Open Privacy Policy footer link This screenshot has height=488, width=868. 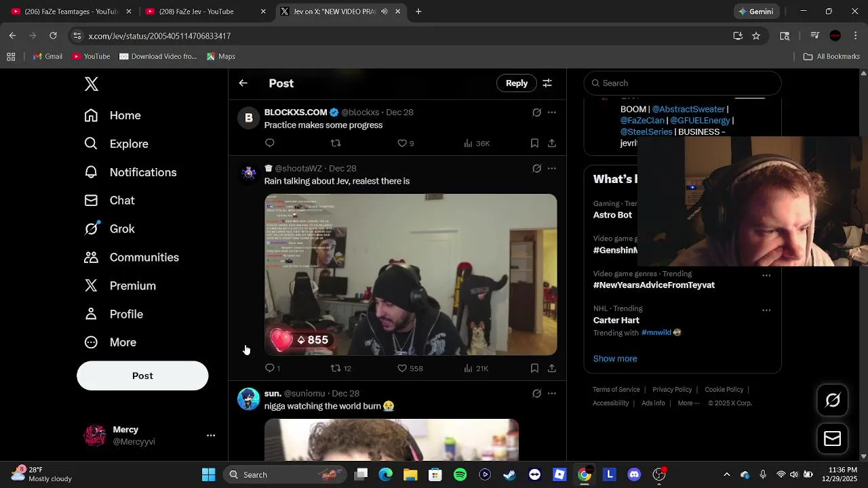coord(672,390)
